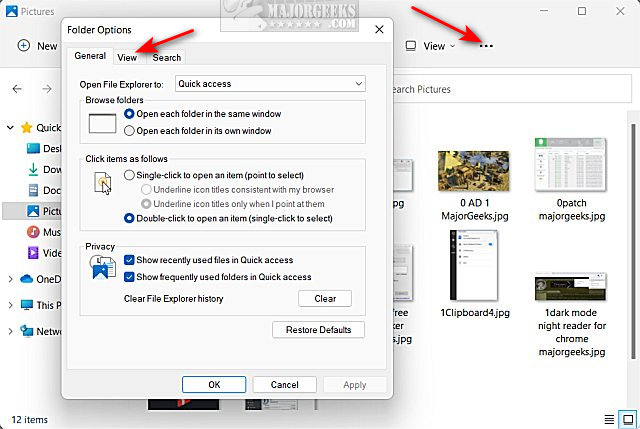This screenshot has width=640, height=429.
Task: Open Music icon in sidebar
Action: click(33, 232)
